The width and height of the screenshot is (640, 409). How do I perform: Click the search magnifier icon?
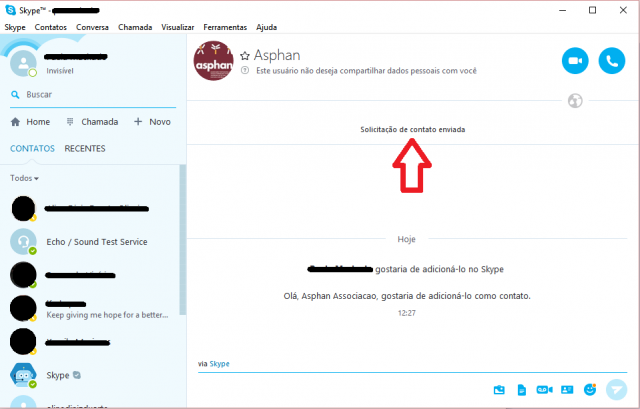(x=15, y=95)
